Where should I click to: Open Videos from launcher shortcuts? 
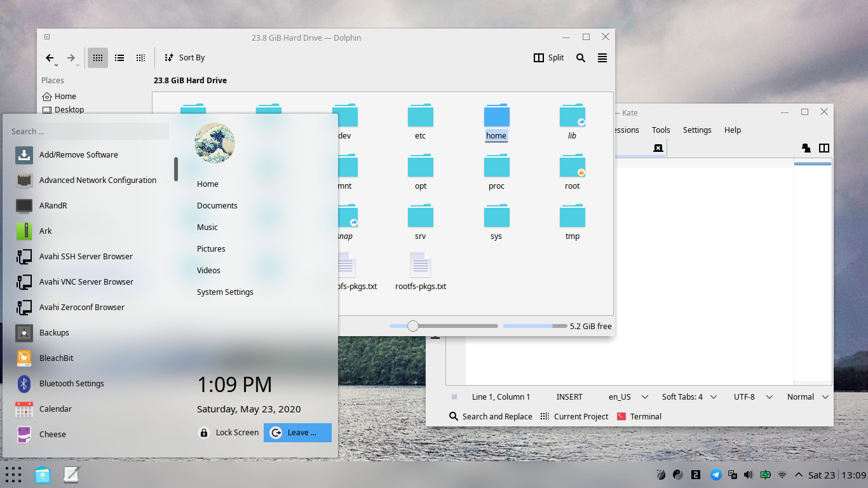point(208,271)
